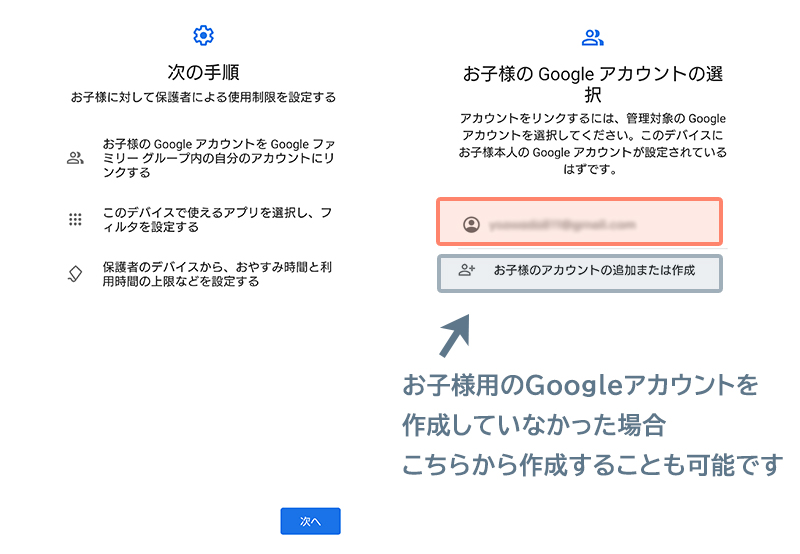Click the お子様の Google アカウントの選択 heading
Image resolution: width=800 pixels, height=554 pixels.
click(592, 84)
